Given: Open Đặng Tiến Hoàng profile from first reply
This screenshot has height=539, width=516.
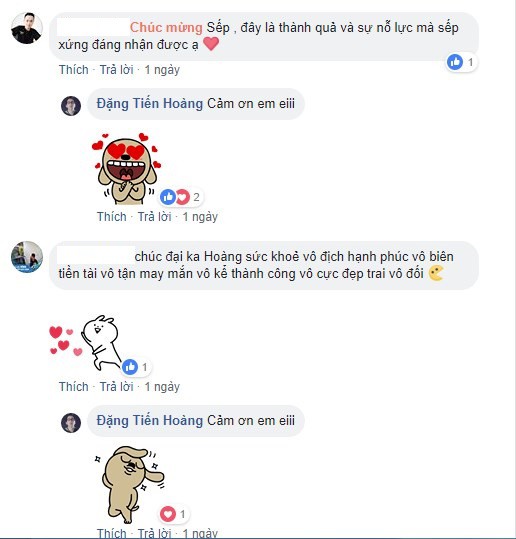Looking at the screenshot, I should pyautogui.click(x=150, y=103).
